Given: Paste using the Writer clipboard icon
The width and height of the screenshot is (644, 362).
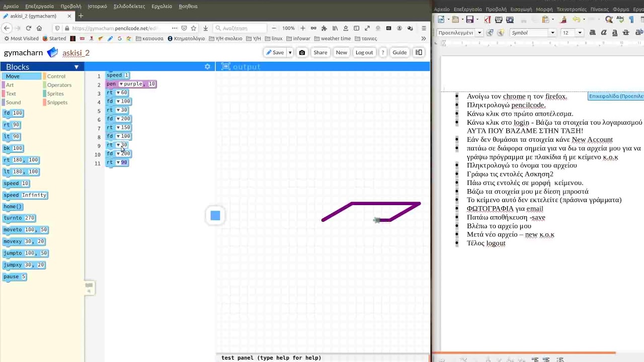Looking at the screenshot, I should click(545, 20).
